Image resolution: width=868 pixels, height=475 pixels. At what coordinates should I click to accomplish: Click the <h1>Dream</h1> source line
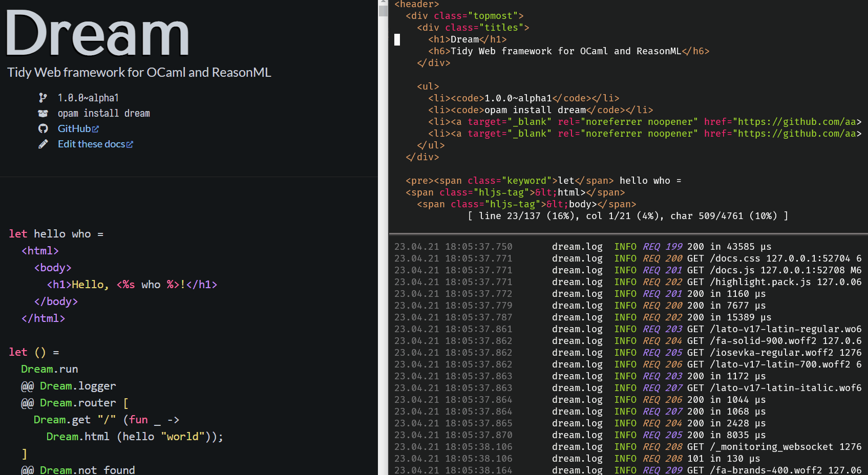(x=468, y=39)
